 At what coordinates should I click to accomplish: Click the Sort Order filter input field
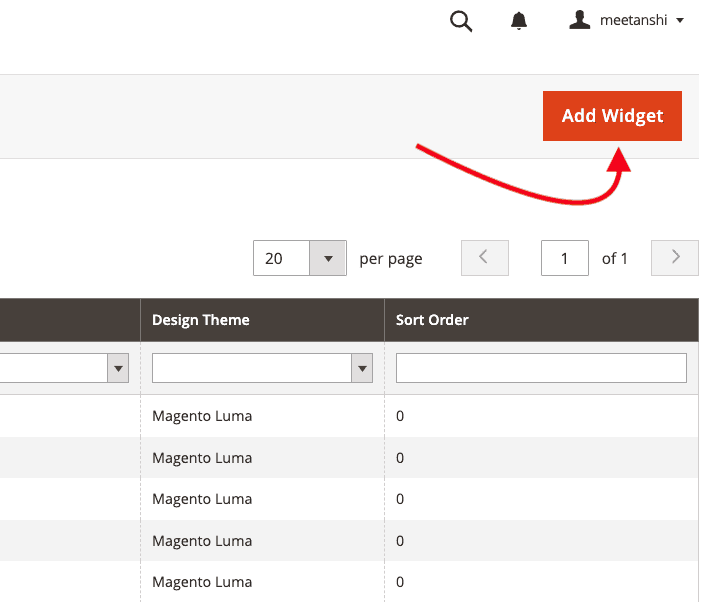(541, 368)
